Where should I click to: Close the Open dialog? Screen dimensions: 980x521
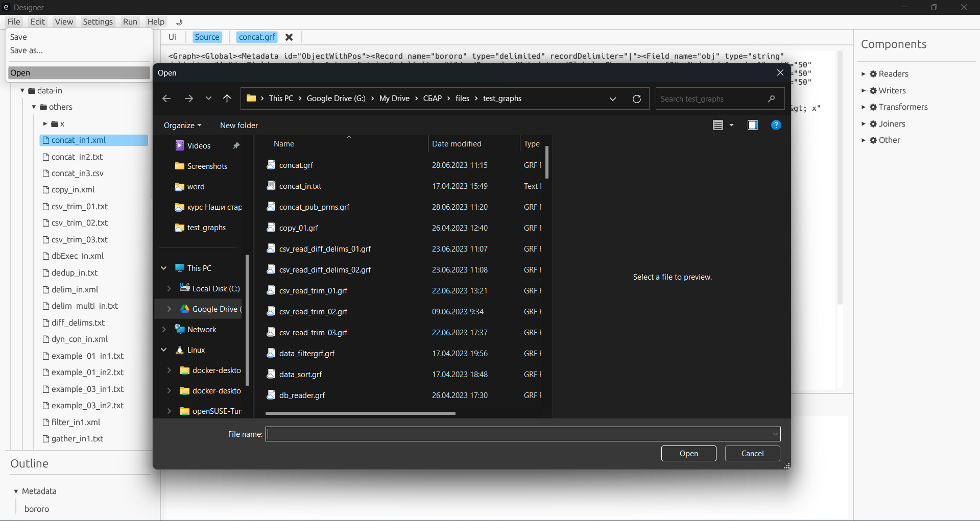(x=780, y=72)
